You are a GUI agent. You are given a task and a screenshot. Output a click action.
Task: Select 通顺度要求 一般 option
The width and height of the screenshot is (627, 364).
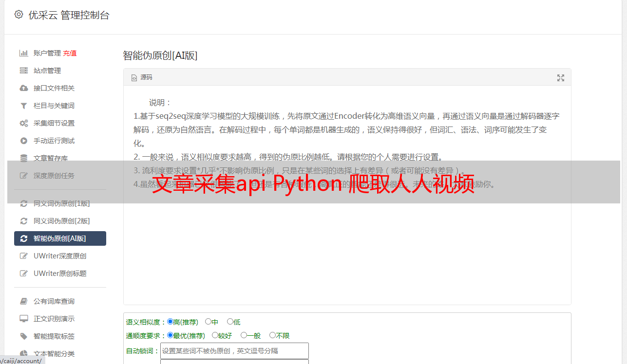pos(244,335)
